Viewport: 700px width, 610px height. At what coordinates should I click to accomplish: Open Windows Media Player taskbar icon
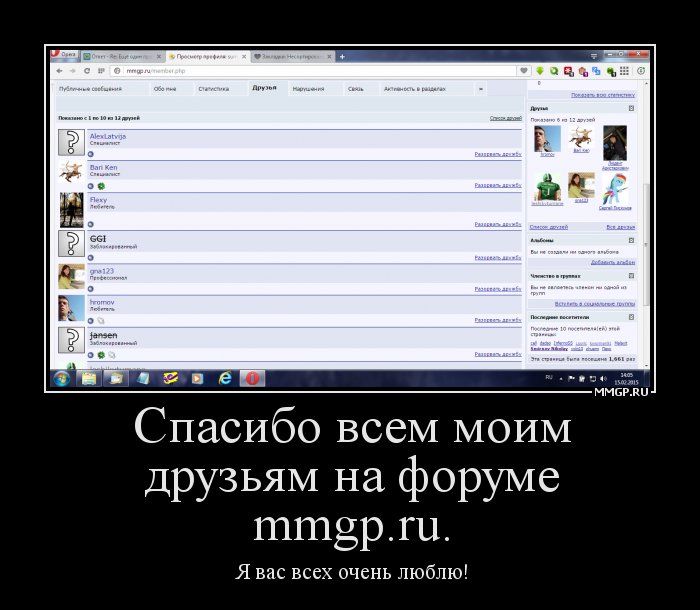coord(197,379)
